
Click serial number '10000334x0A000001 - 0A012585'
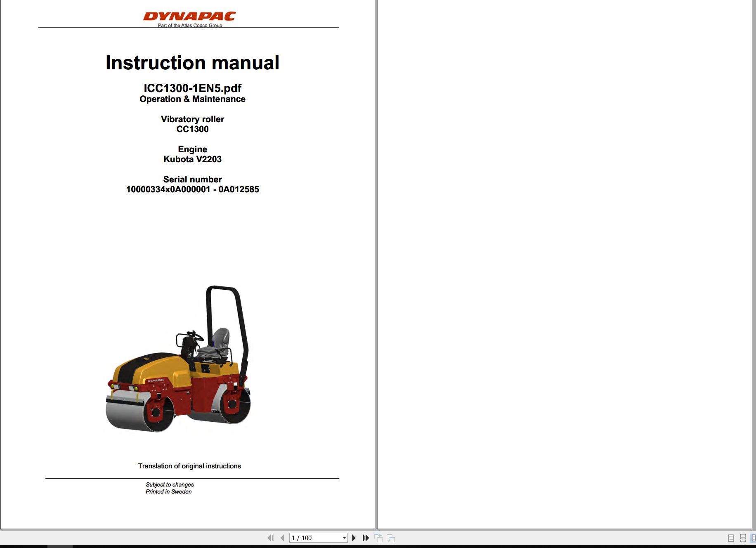192,189
